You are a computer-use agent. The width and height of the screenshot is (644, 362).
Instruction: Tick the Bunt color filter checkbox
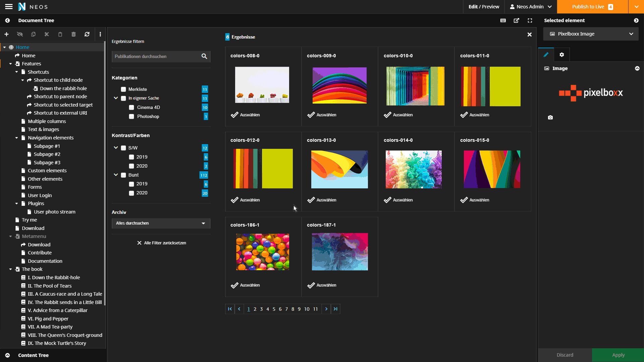point(123,175)
